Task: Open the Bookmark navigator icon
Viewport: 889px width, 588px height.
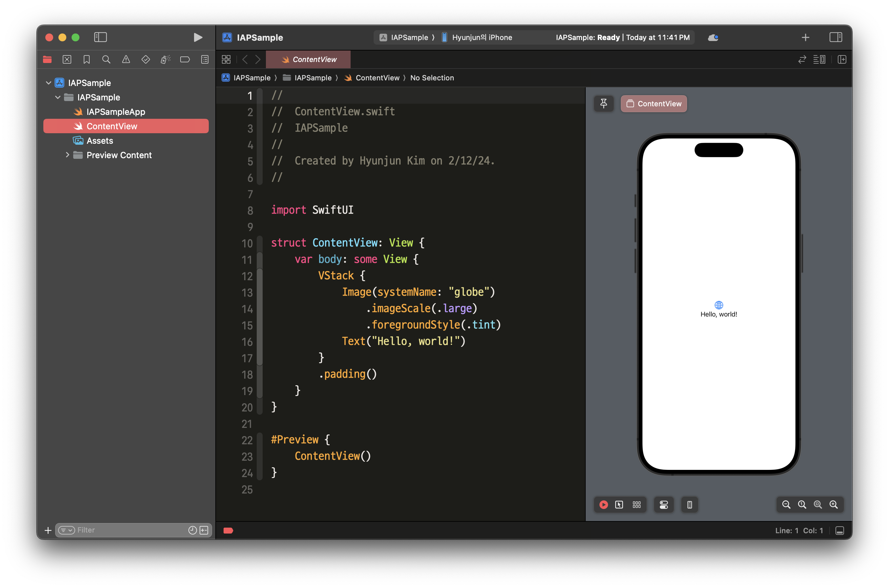Action: [x=87, y=60]
